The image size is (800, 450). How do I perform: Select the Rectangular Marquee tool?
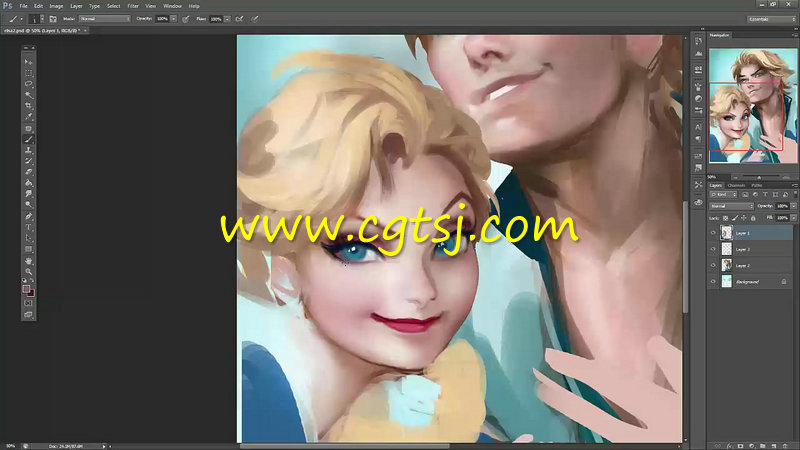click(x=29, y=73)
